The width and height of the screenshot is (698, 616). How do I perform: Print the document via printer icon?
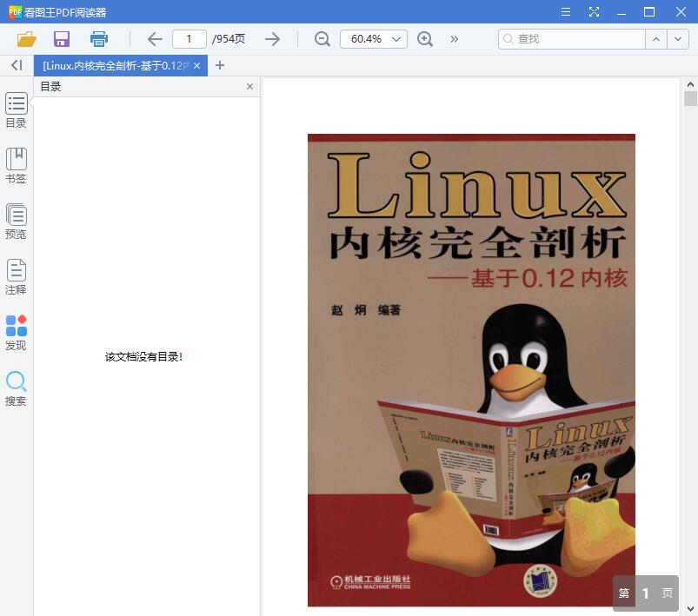[99, 39]
